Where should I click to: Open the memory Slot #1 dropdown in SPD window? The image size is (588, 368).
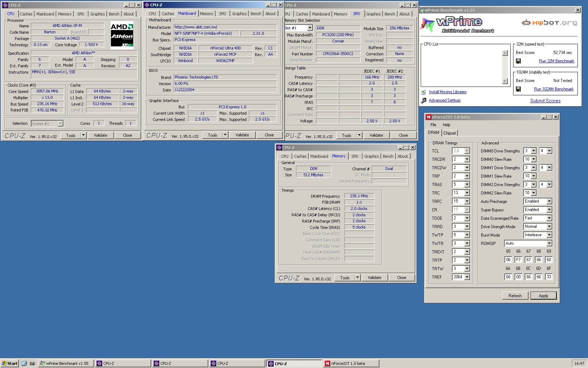tap(309, 28)
